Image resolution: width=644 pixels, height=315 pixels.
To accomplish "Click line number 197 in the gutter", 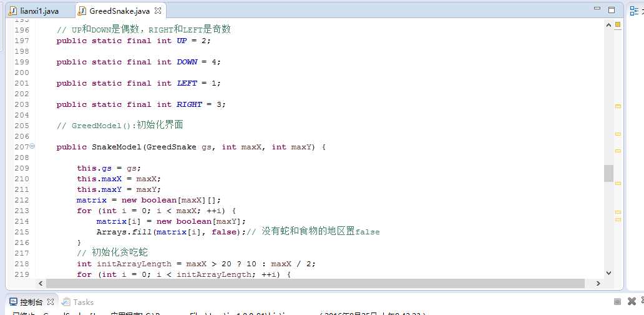I will point(21,41).
